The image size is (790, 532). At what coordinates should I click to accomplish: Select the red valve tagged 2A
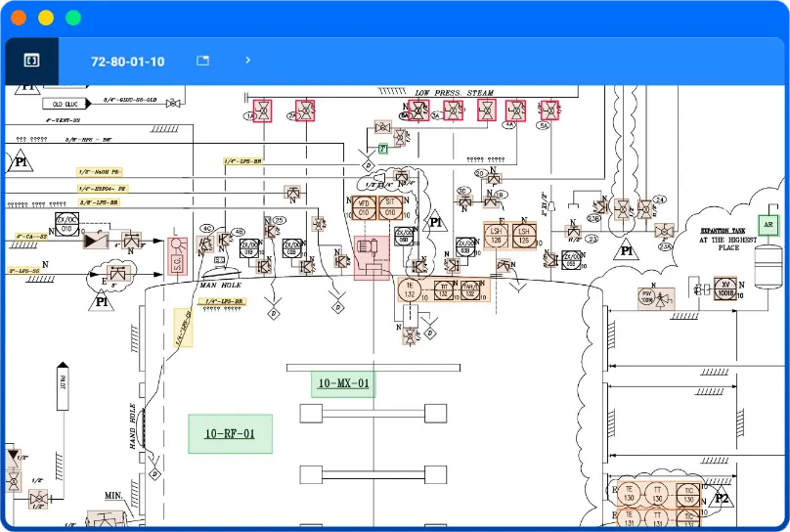305,111
